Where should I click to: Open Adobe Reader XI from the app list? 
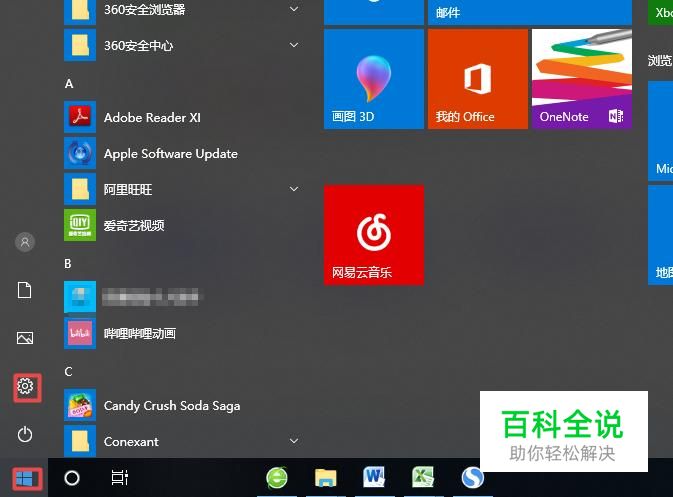click(x=183, y=117)
